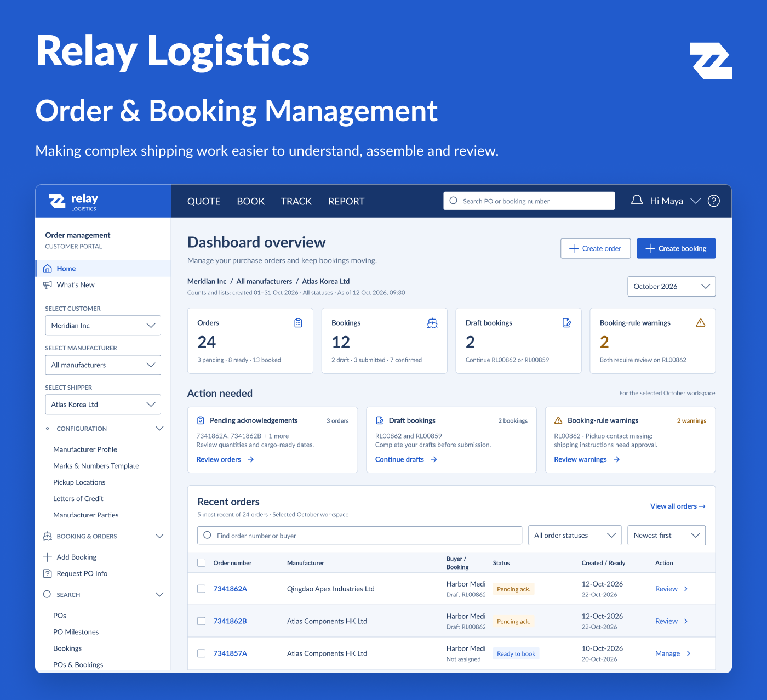The width and height of the screenshot is (767, 700).
Task: Click the Search PO or booking number field
Action: (x=529, y=201)
